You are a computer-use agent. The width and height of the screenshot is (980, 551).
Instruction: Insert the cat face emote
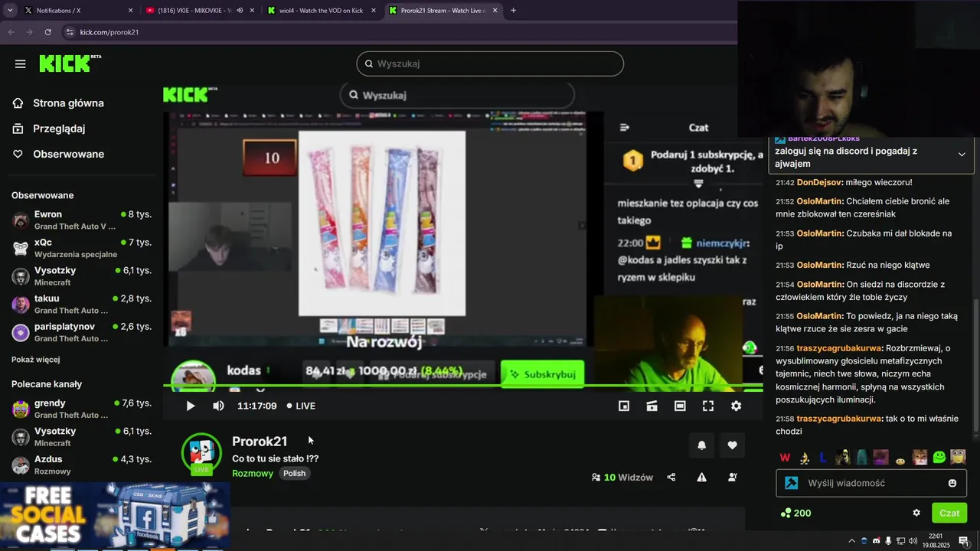(920, 458)
